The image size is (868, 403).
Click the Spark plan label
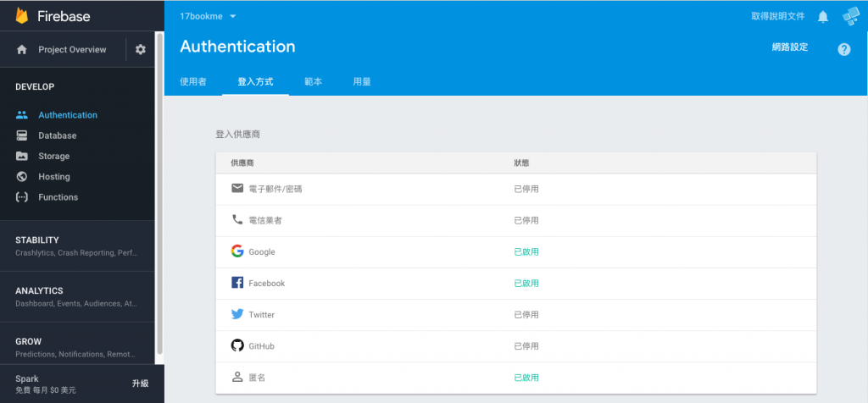[x=27, y=378]
